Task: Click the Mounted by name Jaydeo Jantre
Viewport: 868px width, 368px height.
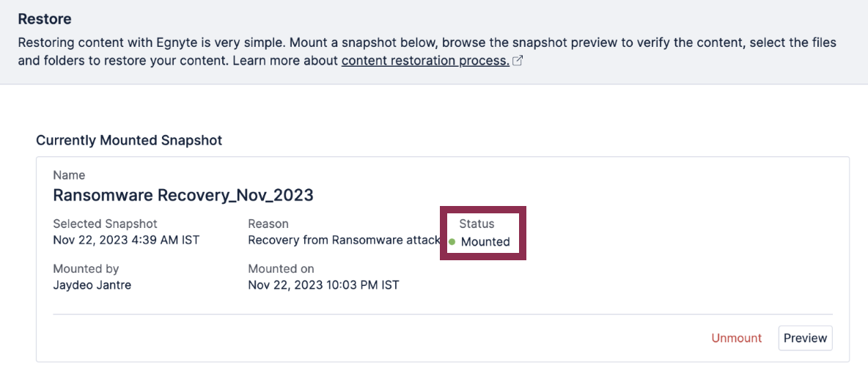Action: 92,286
